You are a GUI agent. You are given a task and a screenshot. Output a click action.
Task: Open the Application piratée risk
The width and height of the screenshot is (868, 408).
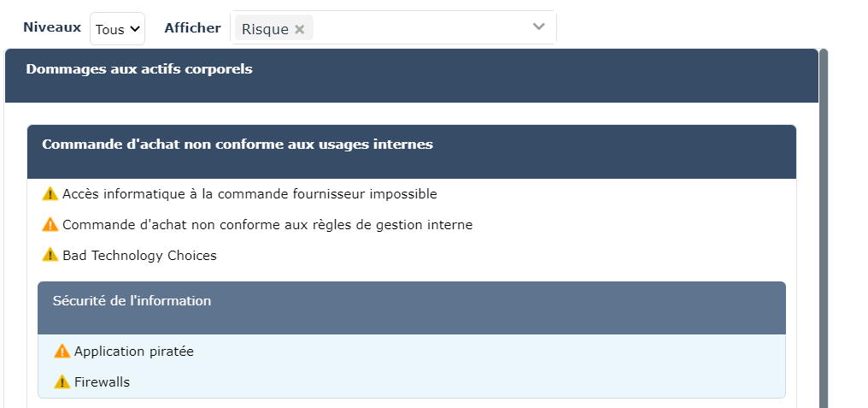134,352
